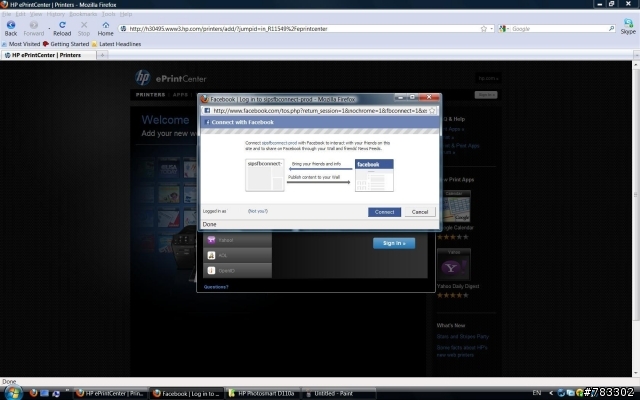The image size is (640, 400).
Task: Open Most Visited bookmarks
Action: 21,44
